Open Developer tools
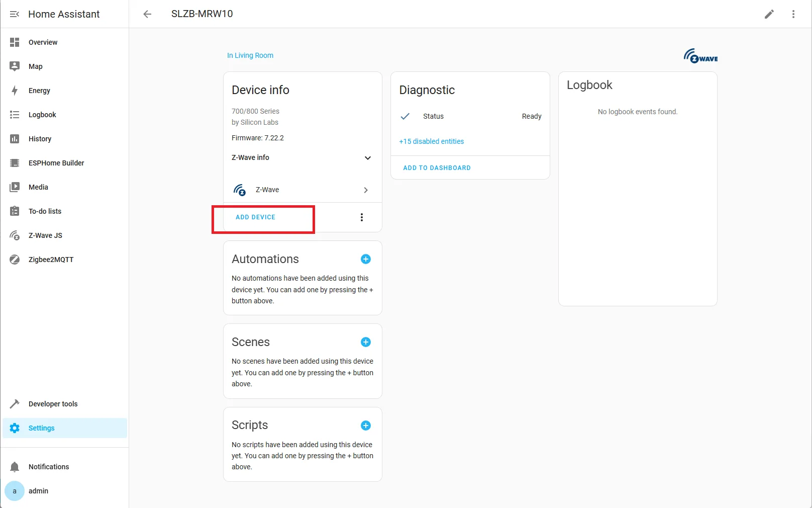 pyautogui.click(x=53, y=403)
